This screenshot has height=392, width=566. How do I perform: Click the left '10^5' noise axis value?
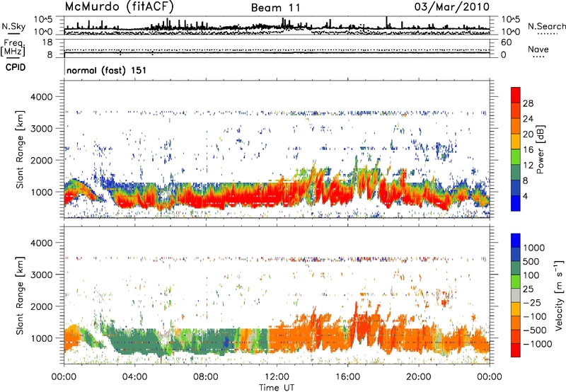click(43, 19)
